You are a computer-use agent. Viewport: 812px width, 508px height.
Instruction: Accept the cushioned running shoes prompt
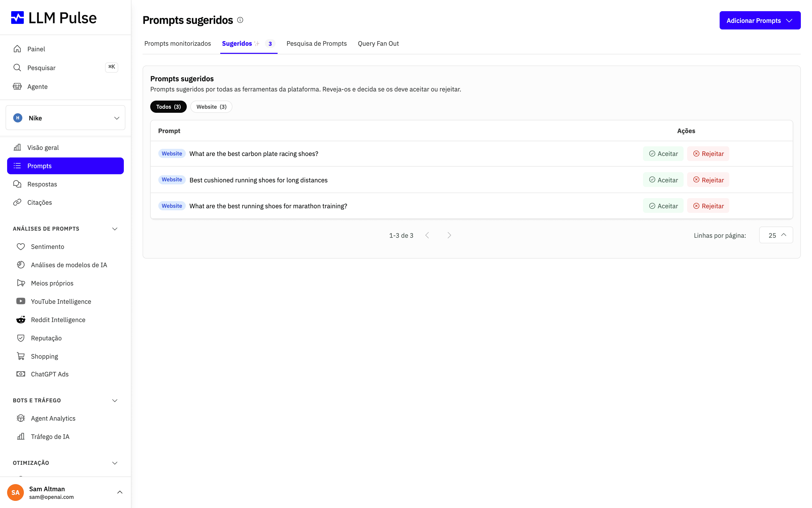click(663, 180)
